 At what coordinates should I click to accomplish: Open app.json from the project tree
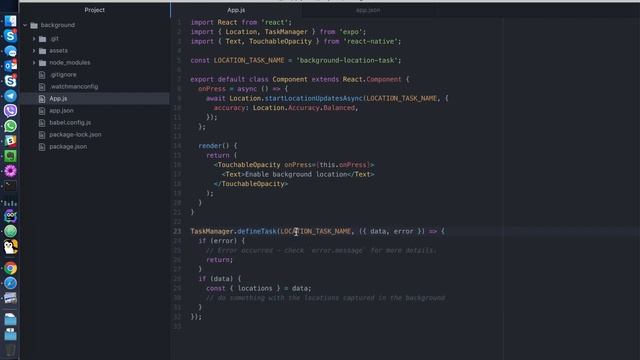62,111
